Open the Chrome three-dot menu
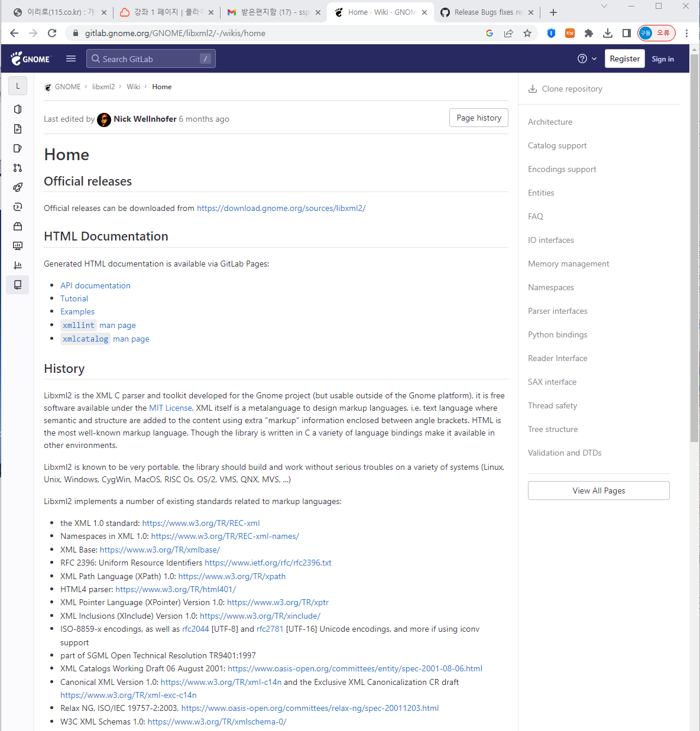 tap(686, 33)
